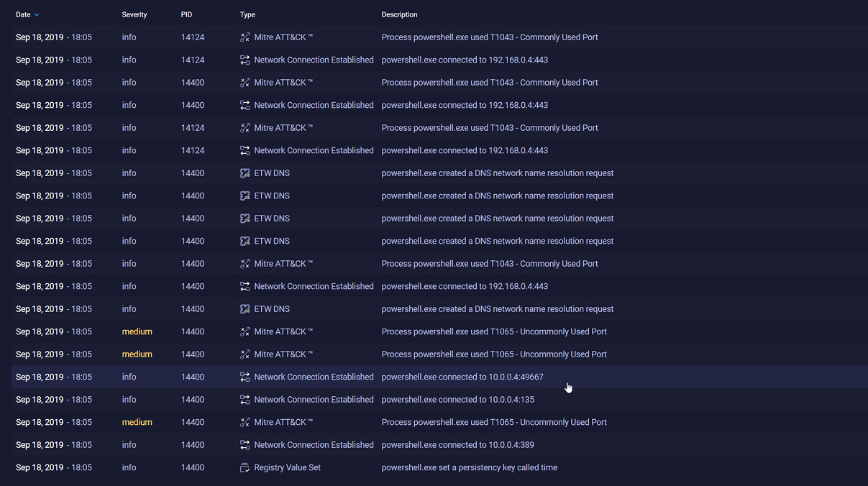Sort by the Type column header
Screen dimensions: 868x486
pos(247,14)
